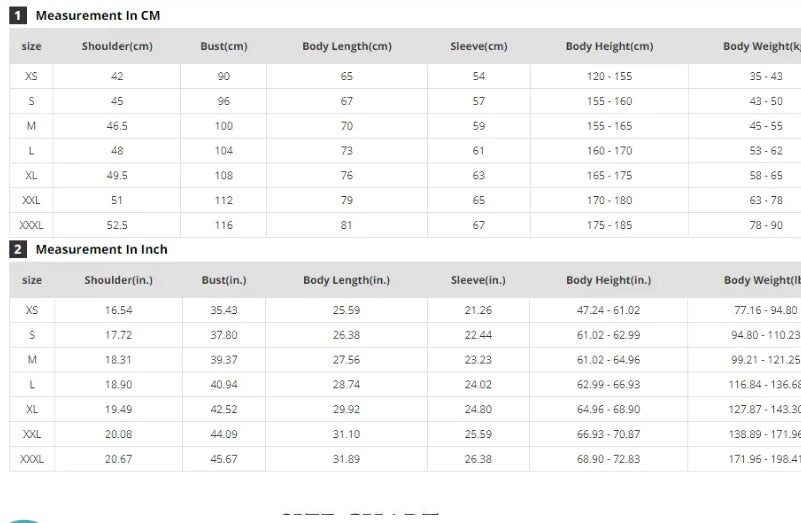Click the 31.89 body length cell
801x523 pixels.
click(346, 459)
